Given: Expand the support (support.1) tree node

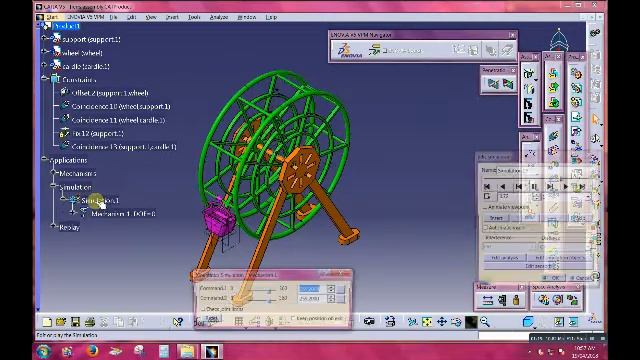Looking at the screenshot, I should (44, 38).
